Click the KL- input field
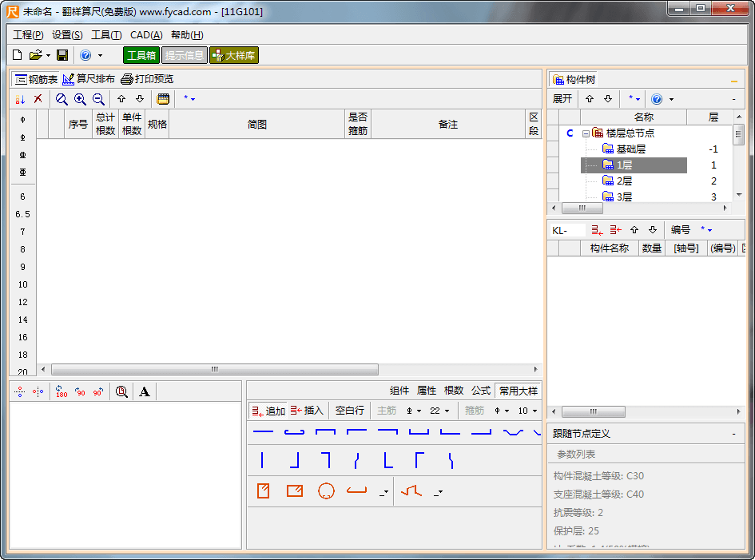Image resolution: width=755 pixels, height=560 pixels. (x=567, y=230)
